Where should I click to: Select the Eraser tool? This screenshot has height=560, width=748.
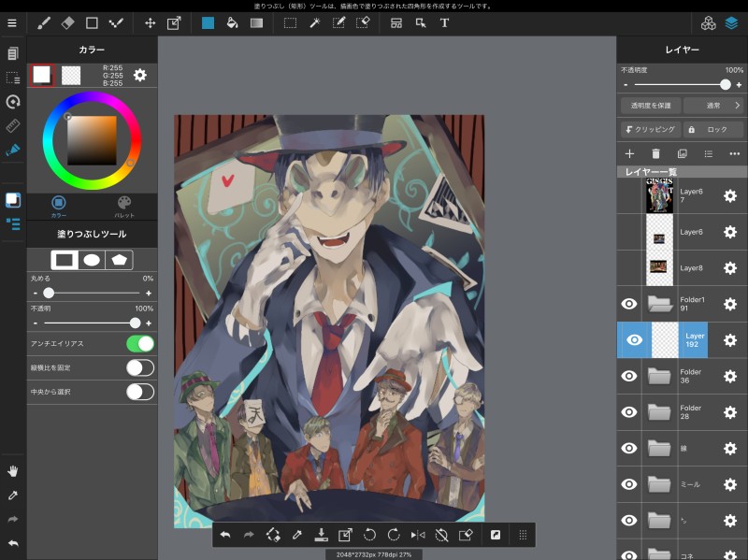[67, 22]
